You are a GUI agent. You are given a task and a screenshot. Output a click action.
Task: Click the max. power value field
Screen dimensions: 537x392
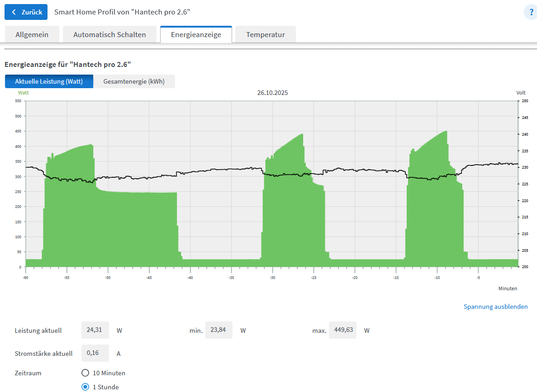tap(342, 330)
